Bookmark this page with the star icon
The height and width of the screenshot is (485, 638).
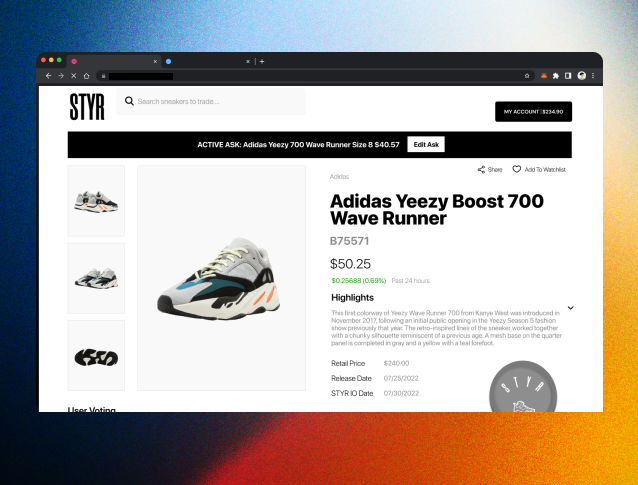[x=527, y=76]
